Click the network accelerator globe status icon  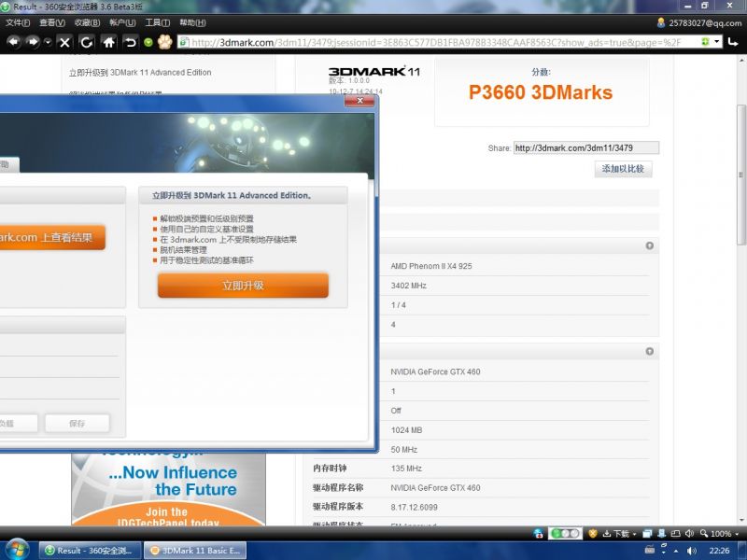pyautogui.click(x=539, y=533)
